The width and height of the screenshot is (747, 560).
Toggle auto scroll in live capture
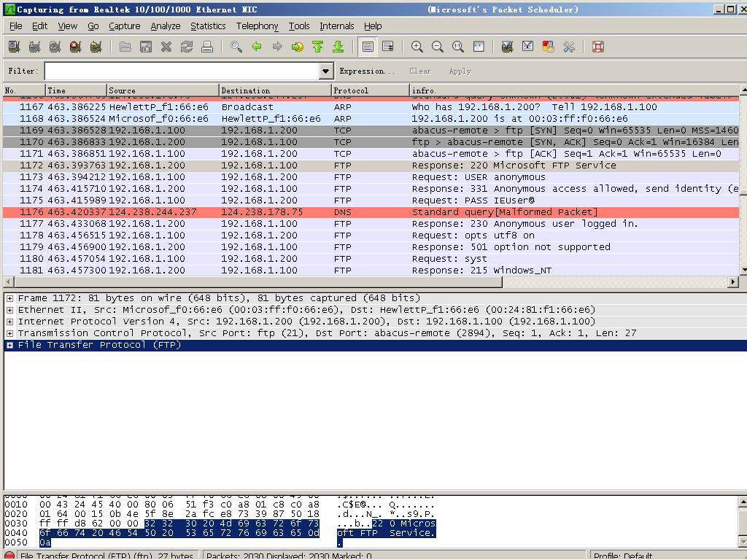388,46
